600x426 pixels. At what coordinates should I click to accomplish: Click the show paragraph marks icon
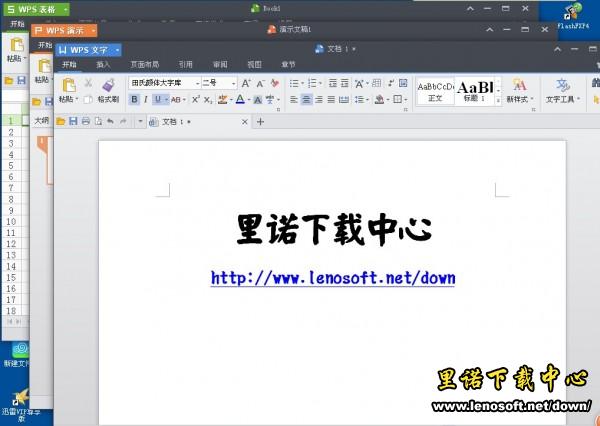(391, 83)
